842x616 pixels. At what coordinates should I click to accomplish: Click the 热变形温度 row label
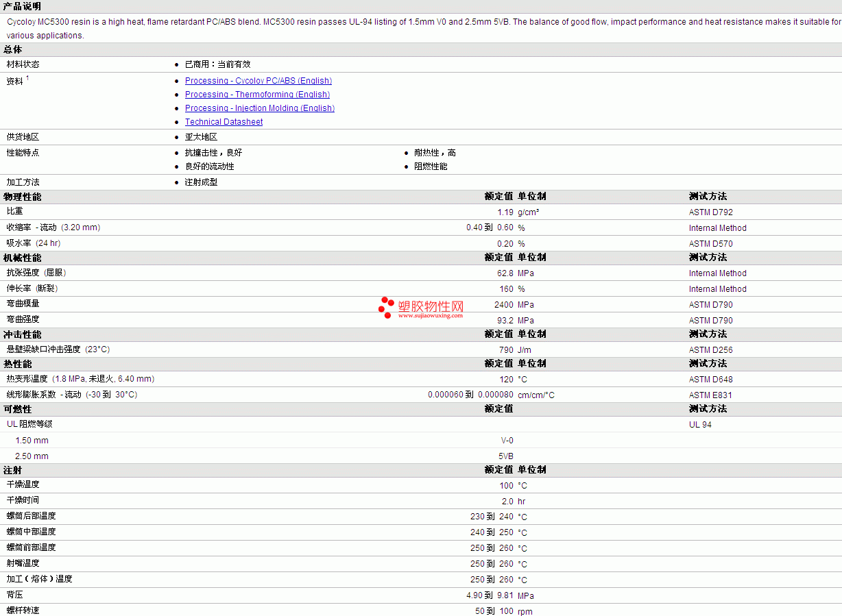click(80, 379)
